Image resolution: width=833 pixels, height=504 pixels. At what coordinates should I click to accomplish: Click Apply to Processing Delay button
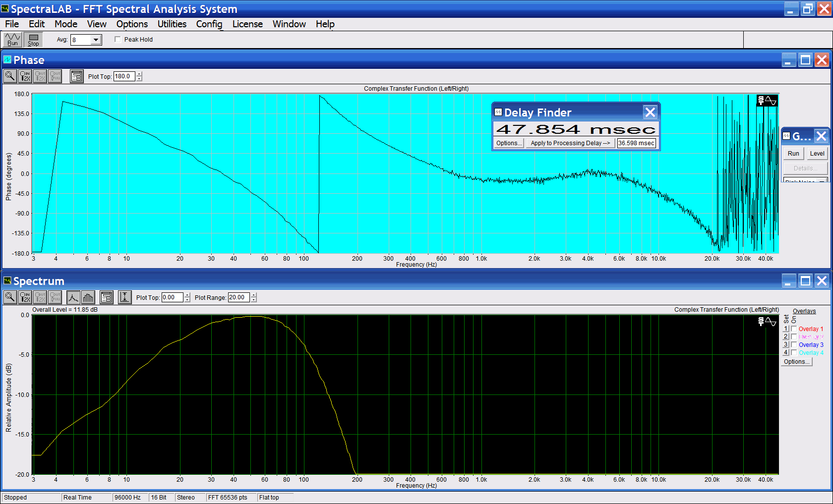point(570,143)
